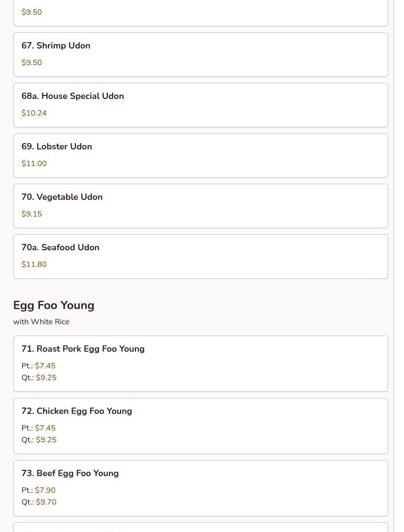Click the "with White Rice" subtitle

(x=41, y=322)
